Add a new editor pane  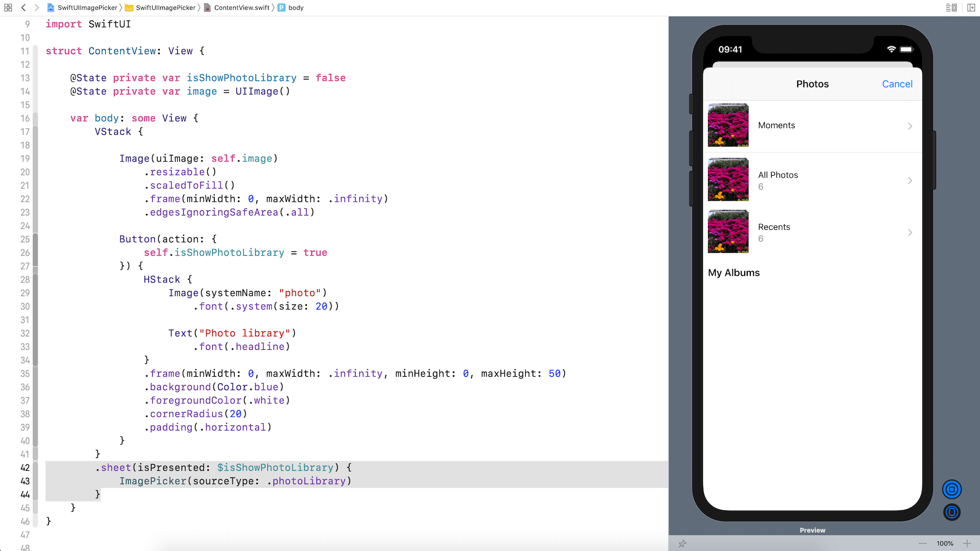pyautogui.click(x=971, y=8)
